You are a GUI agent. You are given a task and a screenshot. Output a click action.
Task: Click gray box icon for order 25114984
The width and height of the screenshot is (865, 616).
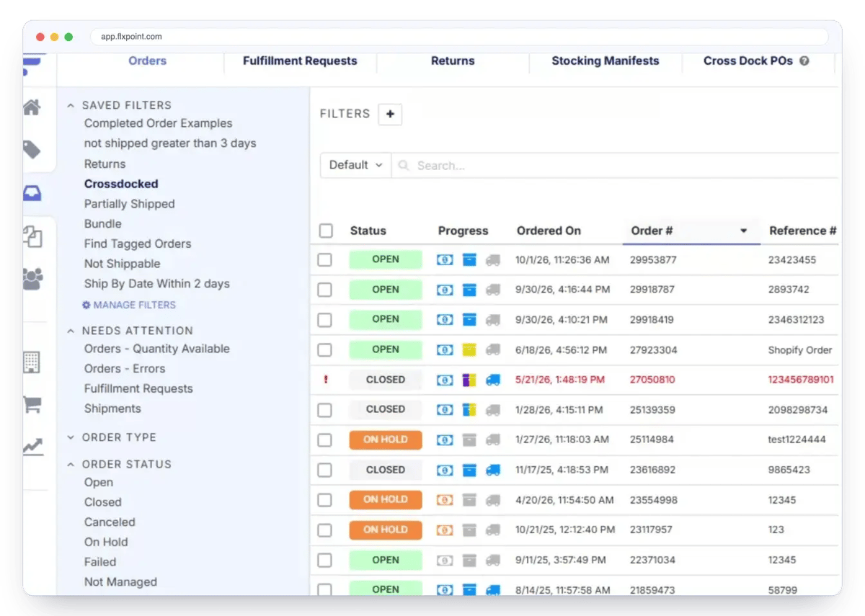pyautogui.click(x=469, y=439)
